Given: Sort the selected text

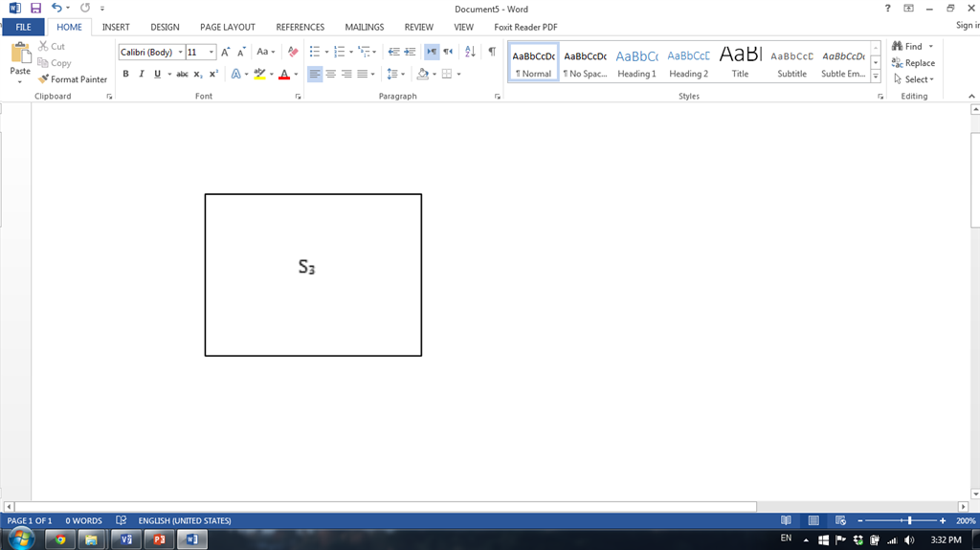Looking at the screenshot, I should click(x=470, y=52).
